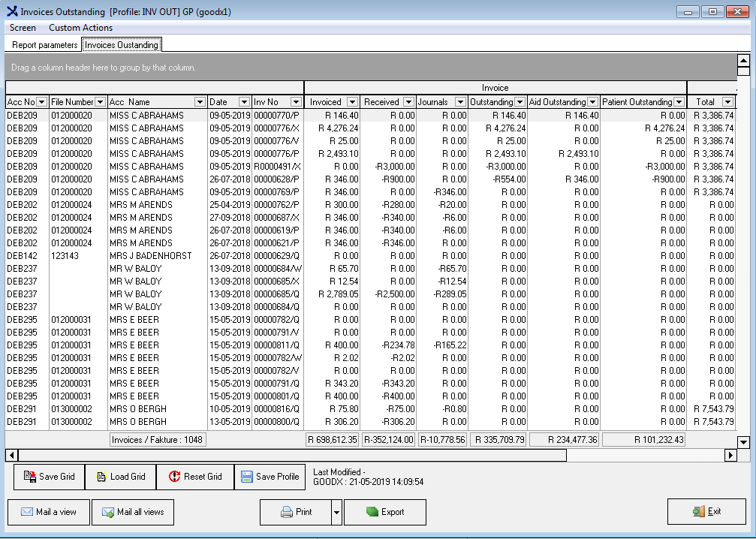Reset the grid layout with Reset Grid
Viewport: 756px width, 539px height.
pos(175,477)
